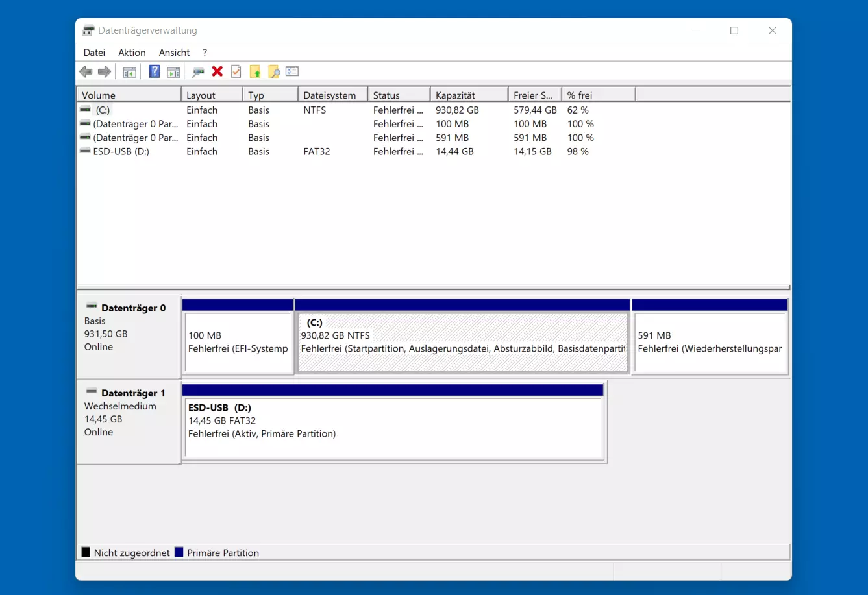Image resolution: width=868 pixels, height=595 pixels.
Task: Select the ESD-USB (D:) 14,45 GB partition block
Action: pyautogui.click(x=393, y=428)
